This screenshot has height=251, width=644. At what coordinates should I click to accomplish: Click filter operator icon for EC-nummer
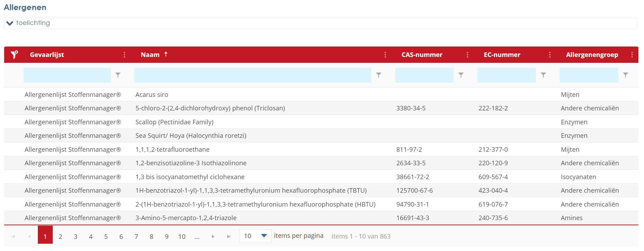coord(543,75)
